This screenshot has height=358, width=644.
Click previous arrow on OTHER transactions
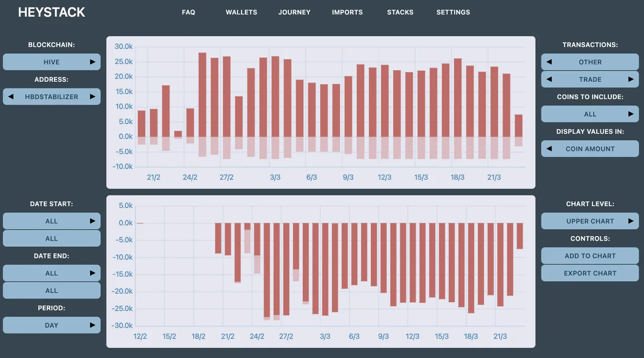click(x=549, y=62)
